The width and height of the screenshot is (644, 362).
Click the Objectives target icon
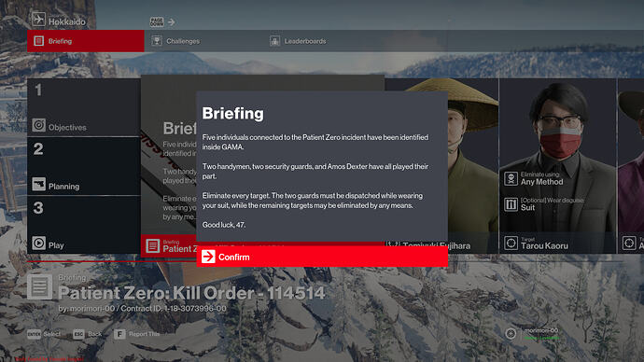click(x=39, y=125)
